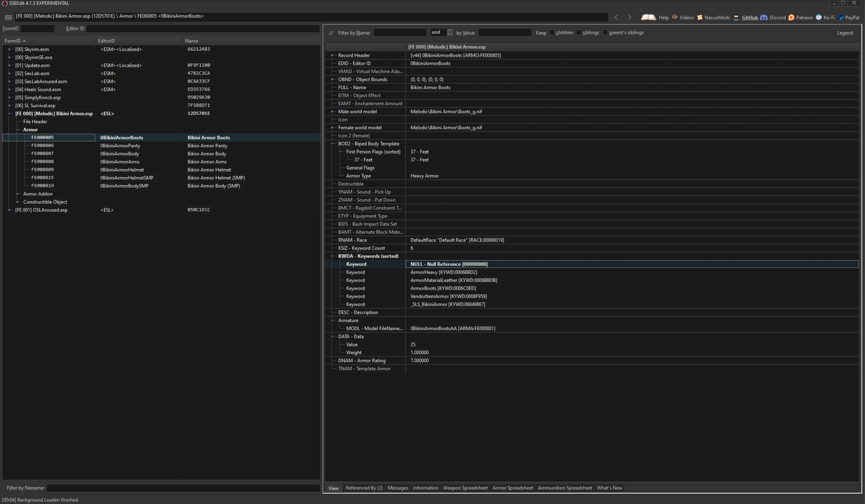Expand the Record Header row
This screenshot has height=504, width=865.
332,55
